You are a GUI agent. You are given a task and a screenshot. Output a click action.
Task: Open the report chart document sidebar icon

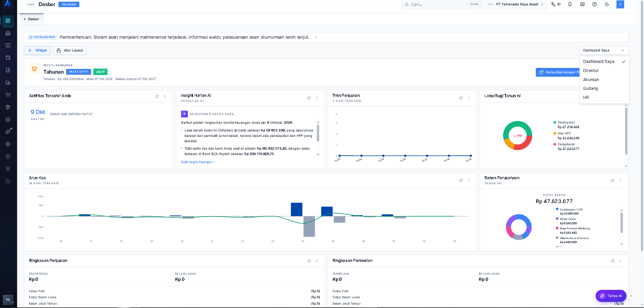pyautogui.click(x=8, y=70)
